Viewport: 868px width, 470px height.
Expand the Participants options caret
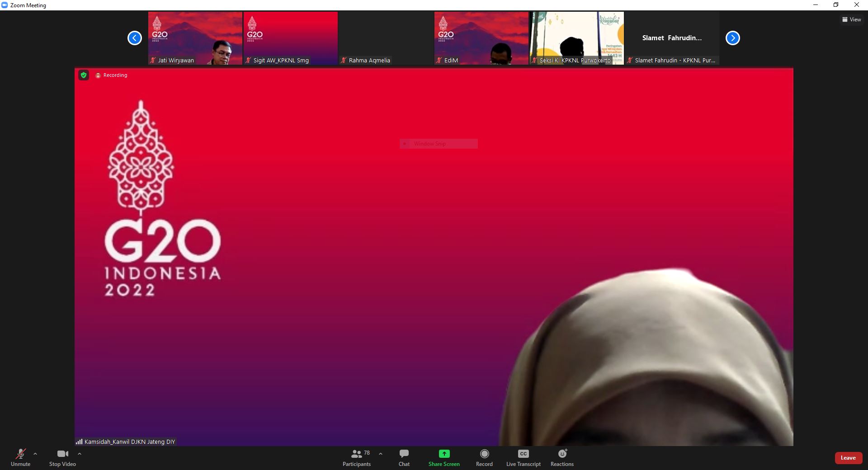pyautogui.click(x=381, y=454)
